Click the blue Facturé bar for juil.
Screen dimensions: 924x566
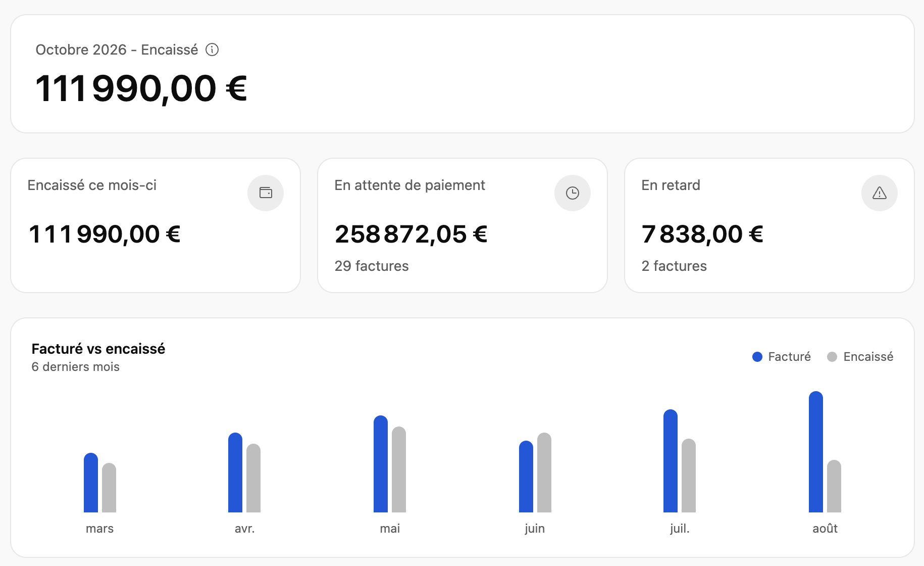(x=671, y=461)
